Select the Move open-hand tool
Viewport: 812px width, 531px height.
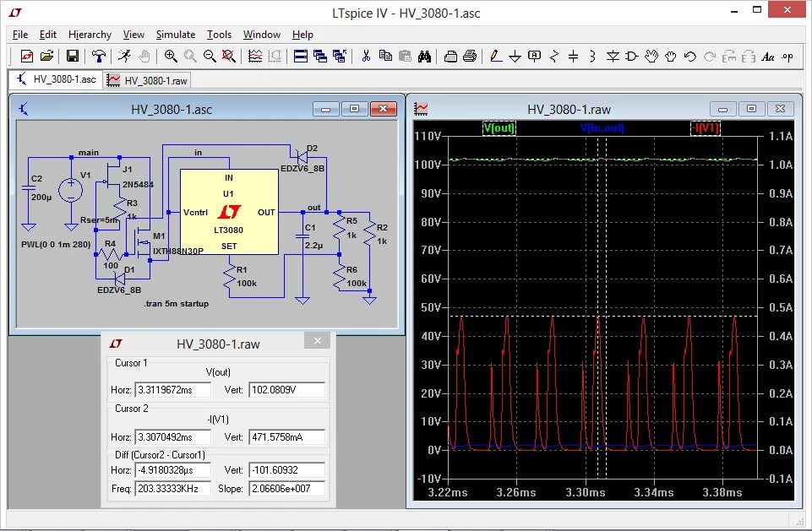[x=651, y=56]
